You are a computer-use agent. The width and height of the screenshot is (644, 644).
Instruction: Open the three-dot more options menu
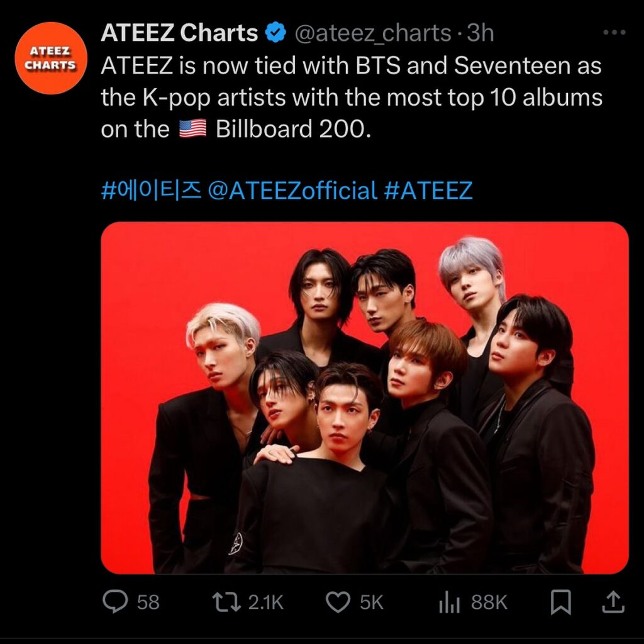click(614, 33)
